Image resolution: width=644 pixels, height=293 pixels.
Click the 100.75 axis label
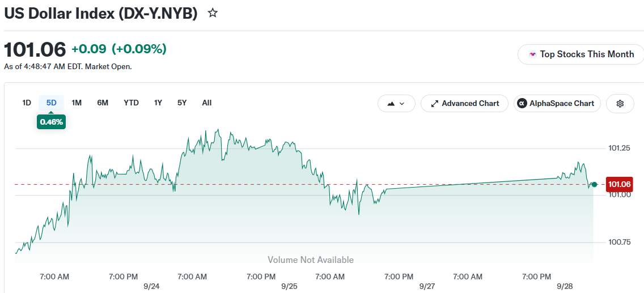(x=619, y=242)
